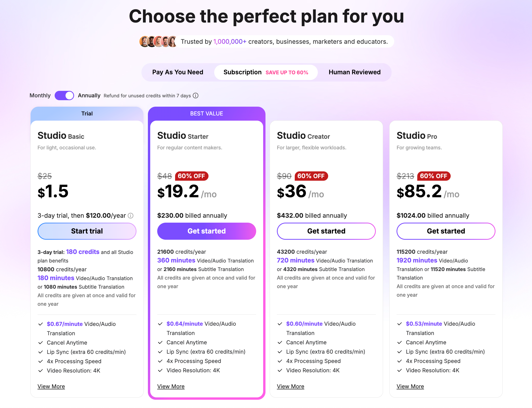Click the 60% OFF badge on Studio Creator
This screenshot has height=408, width=532.
[x=311, y=176]
